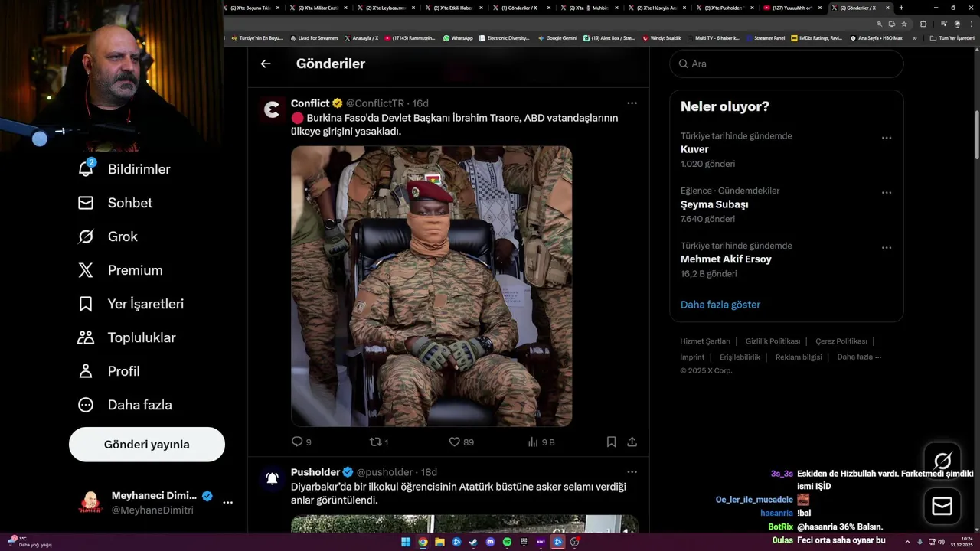Screen dimensions: 980x551
Task: Open the Şeyma Subaşı trending topic
Action: point(714,204)
